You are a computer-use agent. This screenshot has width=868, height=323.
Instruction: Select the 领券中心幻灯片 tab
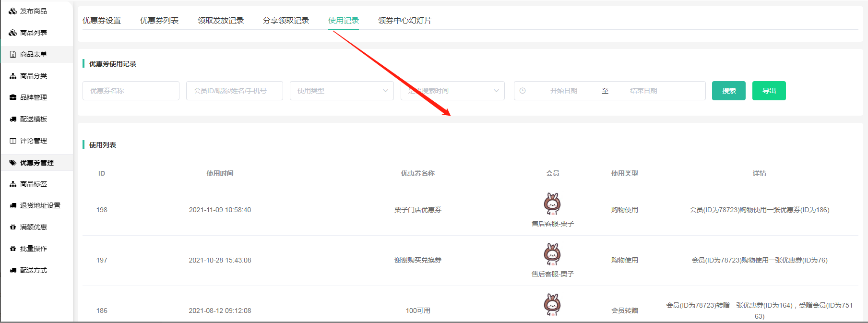(404, 21)
